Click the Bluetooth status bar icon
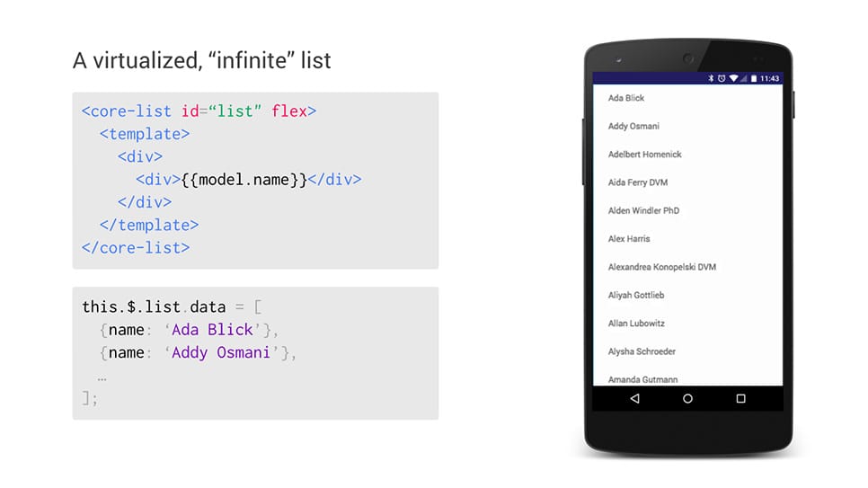868x488 pixels. pyautogui.click(x=710, y=79)
